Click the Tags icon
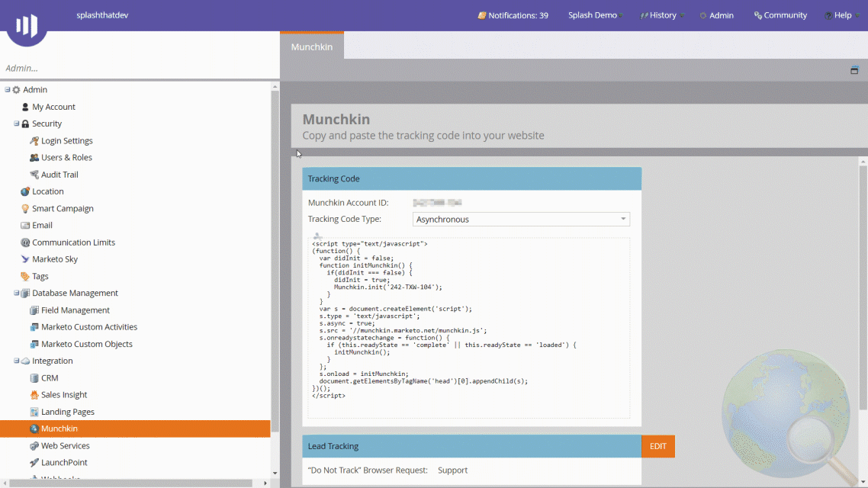868x488 pixels. pyautogui.click(x=25, y=276)
